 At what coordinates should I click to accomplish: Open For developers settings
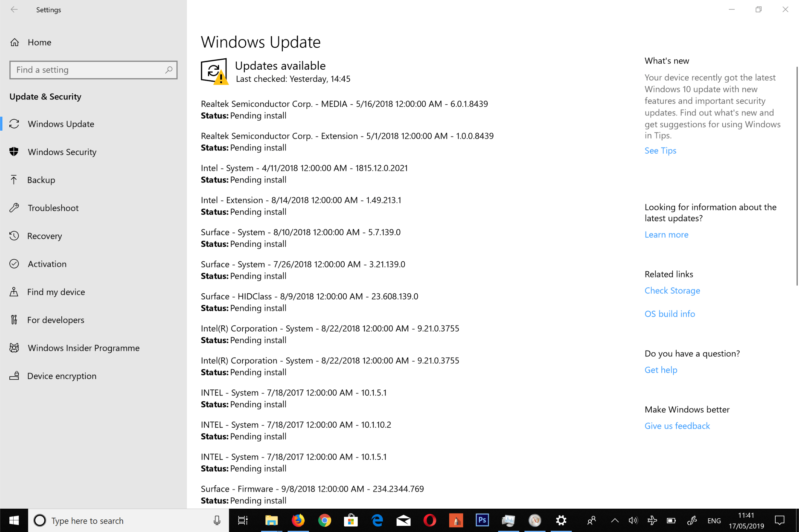point(56,320)
